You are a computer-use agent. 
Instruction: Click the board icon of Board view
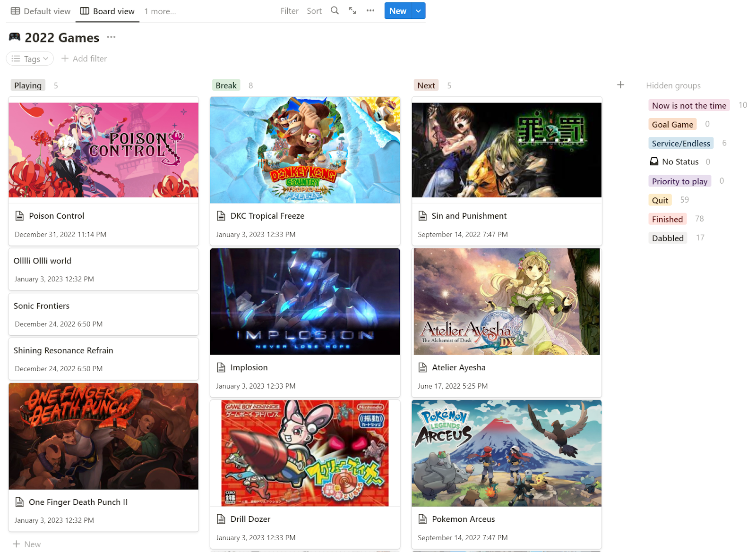click(85, 11)
